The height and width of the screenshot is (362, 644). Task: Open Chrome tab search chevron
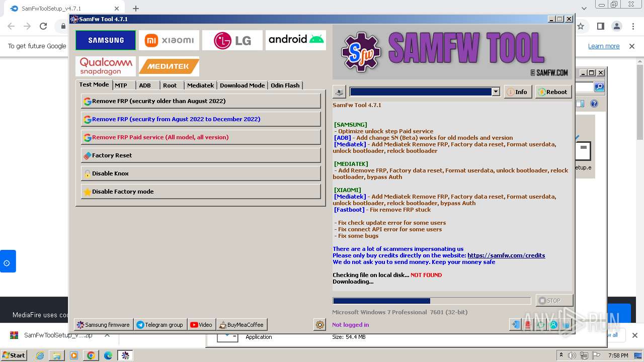[x=584, y=9]
